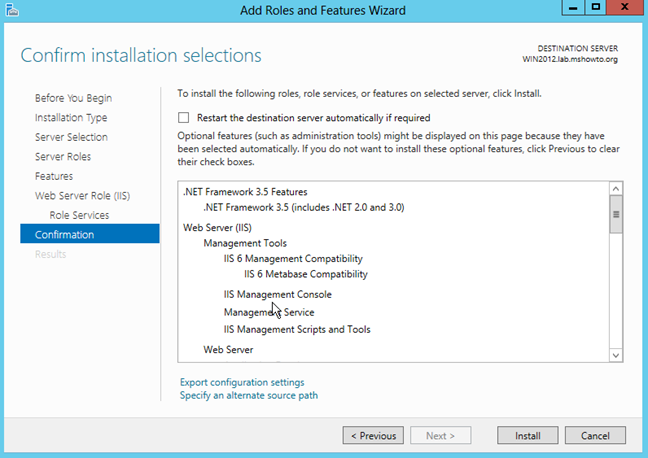This screenshot has width=648, height=458.
Task: Go back with the Previous button
Action: click(x=373, y=436)
